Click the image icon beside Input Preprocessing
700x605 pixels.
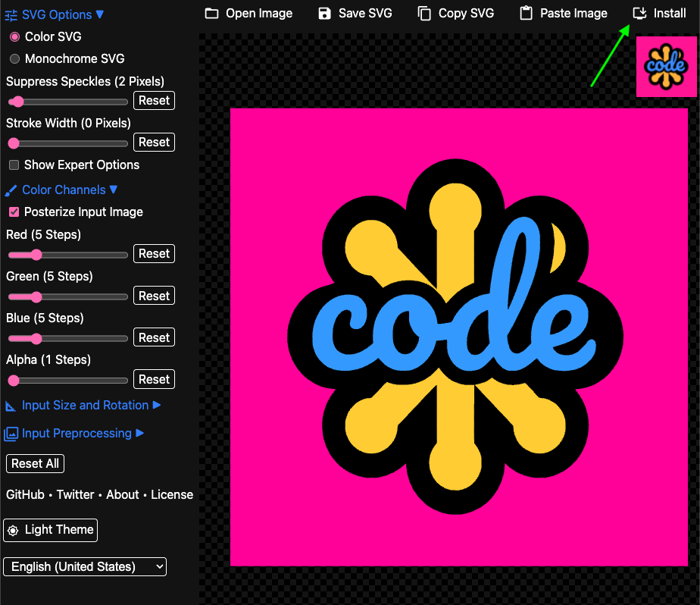click(x=10, y=434)
